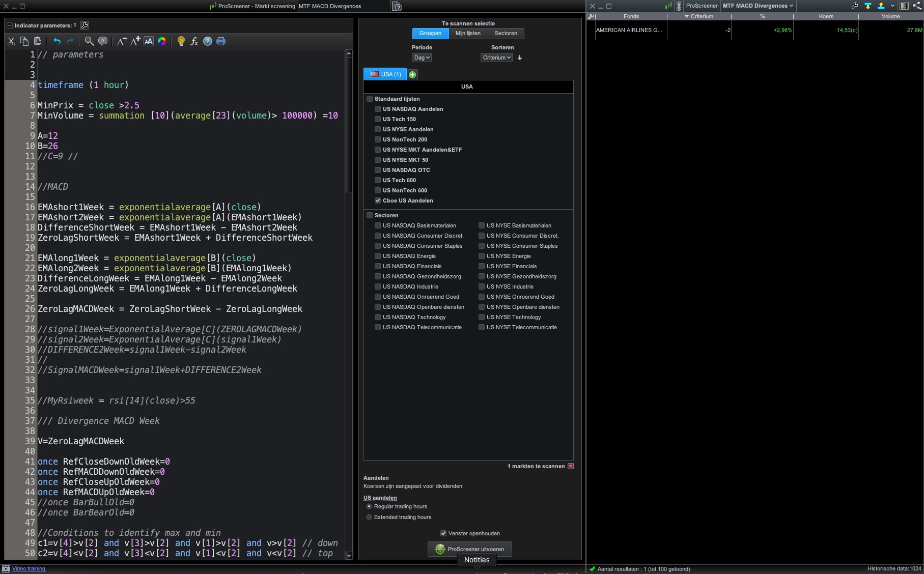
Task: Open the Periode Dag dropdown
Action: pos(422,58)
